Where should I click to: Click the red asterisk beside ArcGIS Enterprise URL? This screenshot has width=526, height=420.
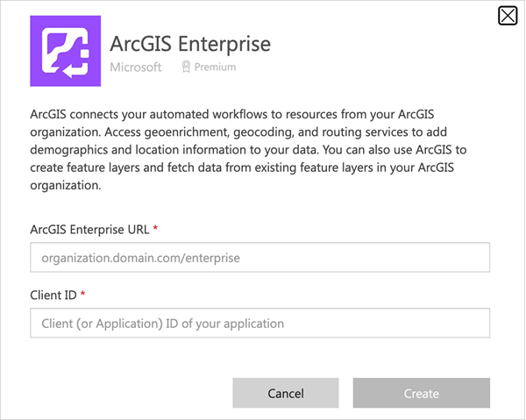tap(155, 229)
